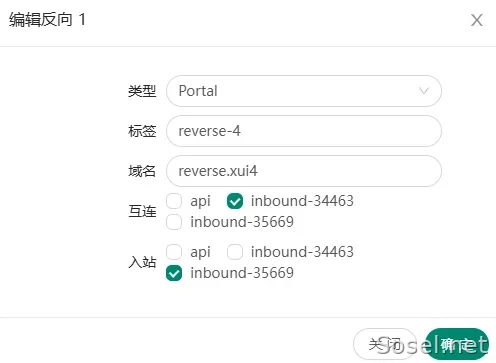Uncheck inbound-35669 under 入站

point(174,273)
